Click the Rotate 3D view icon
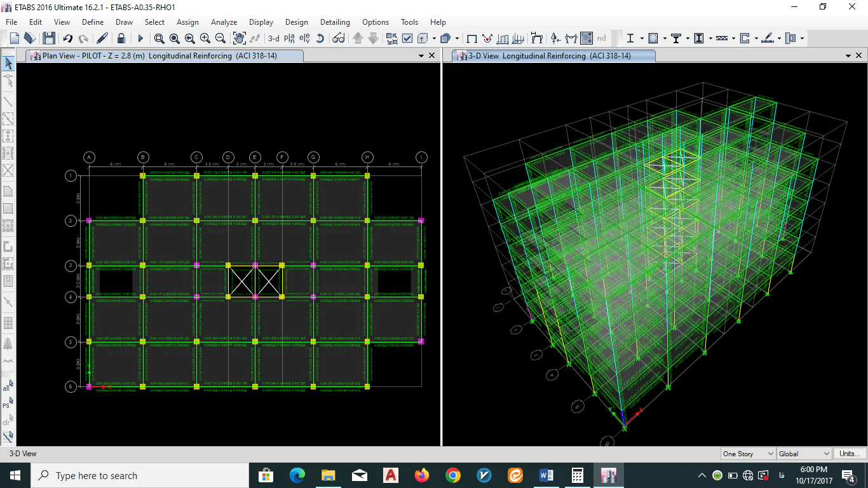This screenshot has height=488, width=868. click(320, 39)
